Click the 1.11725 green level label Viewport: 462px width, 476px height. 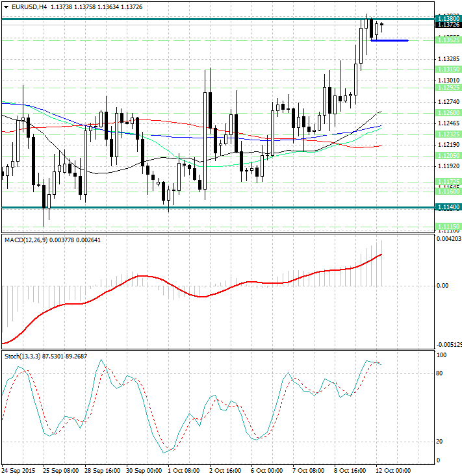[448, 182]
